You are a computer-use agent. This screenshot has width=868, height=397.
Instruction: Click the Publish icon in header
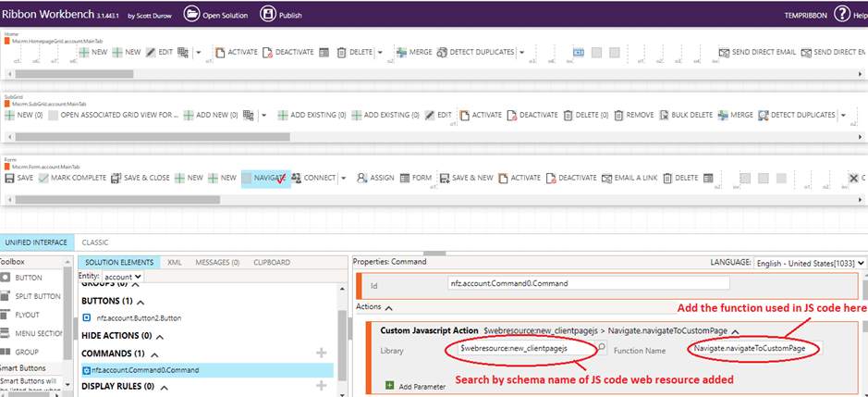click(268, 14)
